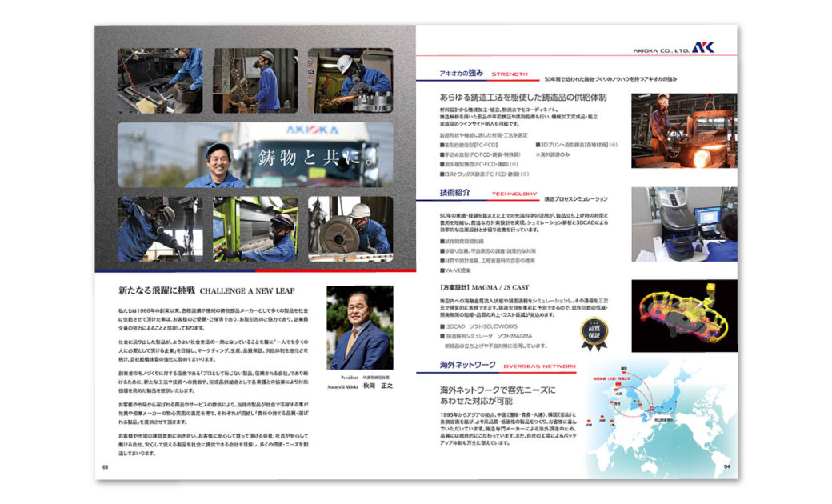Screen dimensions: 832x504
Task: Open the president's portrait photo
Action: (x=360, y=327)
